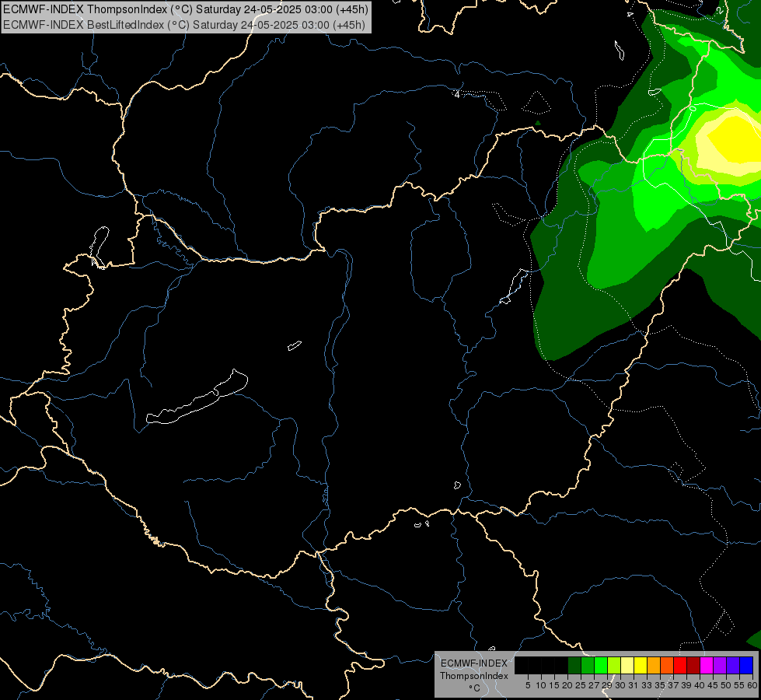
Task: Click the legend label "ThompsonIndex"
Action: [474, 676]
